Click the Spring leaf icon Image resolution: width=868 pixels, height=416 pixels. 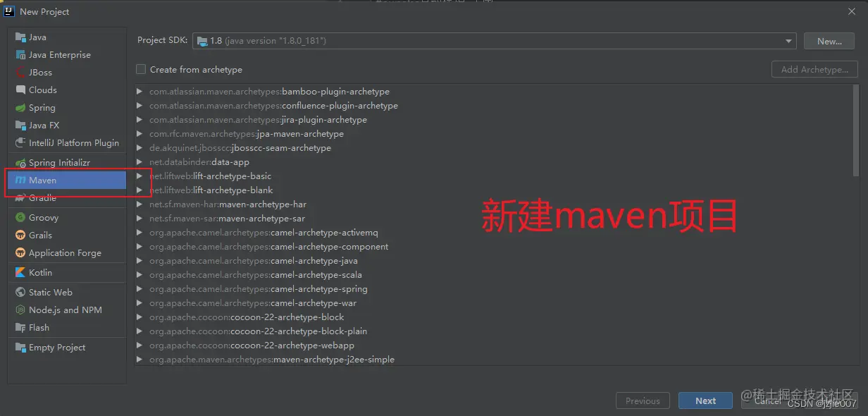click(21, 107)
